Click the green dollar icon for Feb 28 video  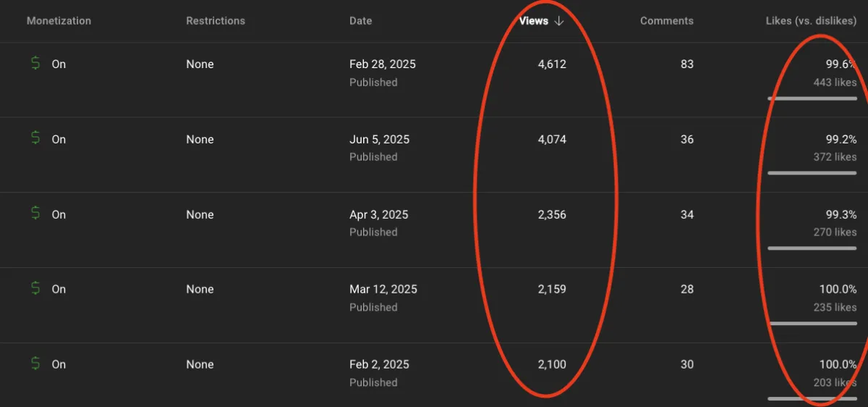pyautogui.click(x=35, y=63)
